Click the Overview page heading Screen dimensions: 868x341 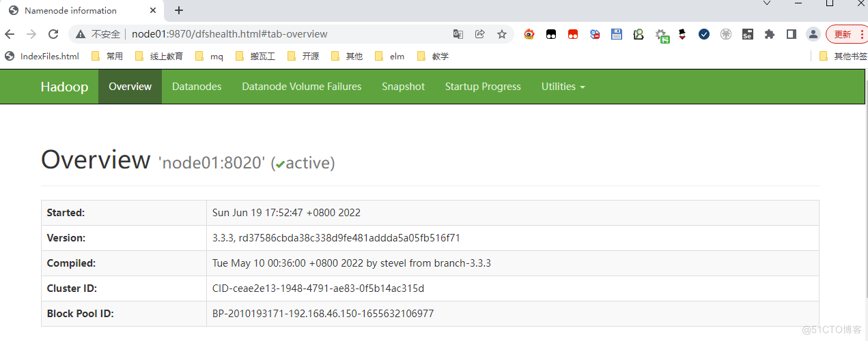[x=96, y=160]
